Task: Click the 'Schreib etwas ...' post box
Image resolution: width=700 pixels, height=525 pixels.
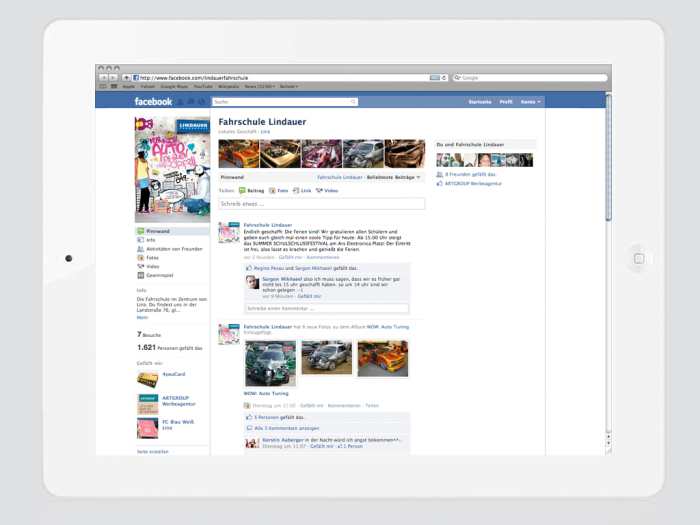Action: (x=321, y=204)
